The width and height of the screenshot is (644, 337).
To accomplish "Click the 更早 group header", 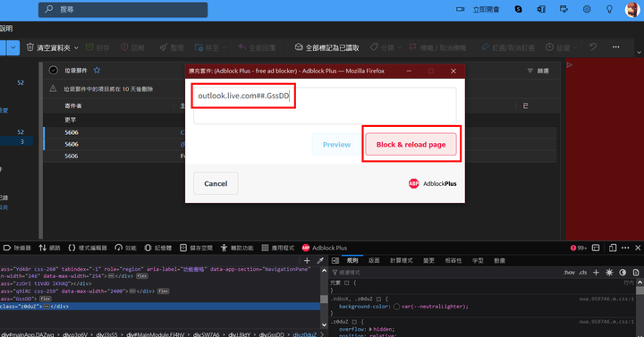I will (x=71, y=120).
